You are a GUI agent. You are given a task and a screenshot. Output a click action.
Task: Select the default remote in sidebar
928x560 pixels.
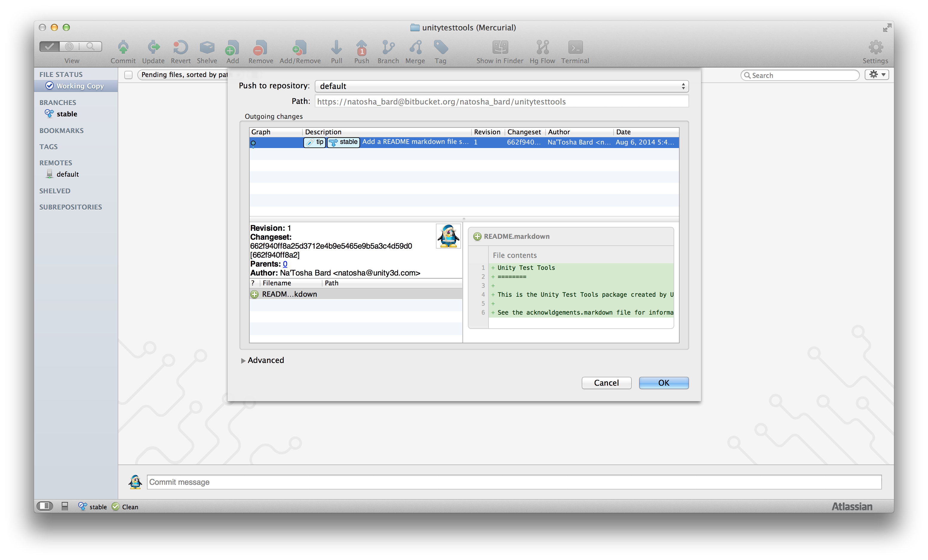(67, 174)
